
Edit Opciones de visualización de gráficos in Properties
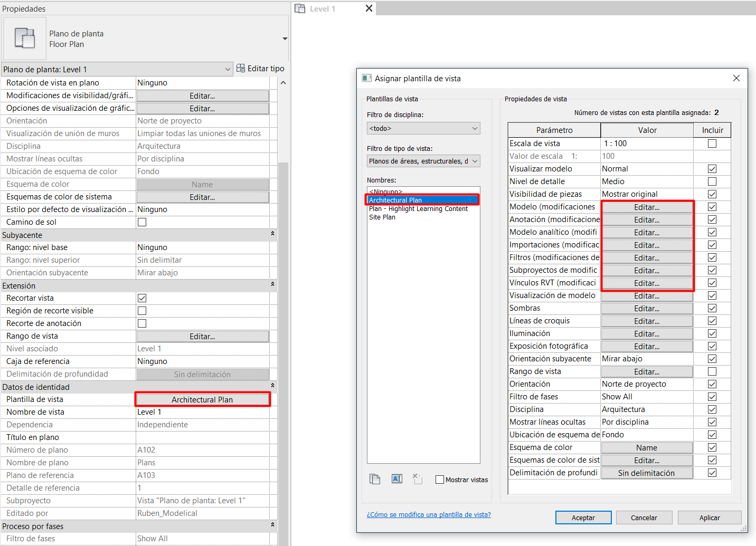tap(202, 108)
